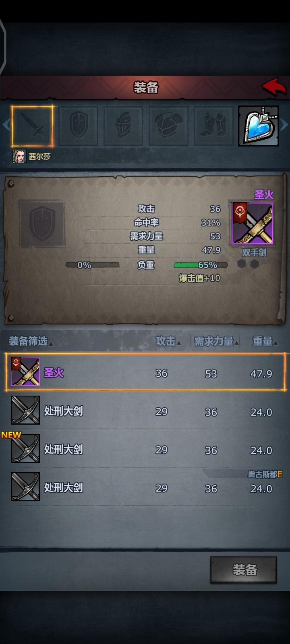Sort the list by 攻击
290x644 pixels.
168,342
